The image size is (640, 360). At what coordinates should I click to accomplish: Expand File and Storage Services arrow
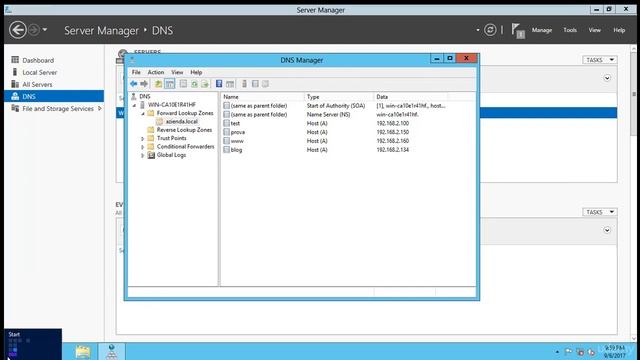click(x=99, y=109)
